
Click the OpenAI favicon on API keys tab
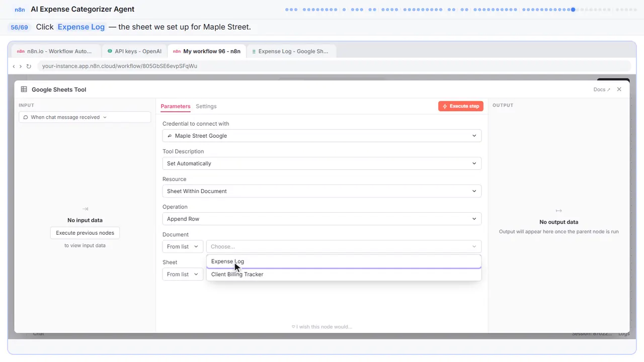click(110, 51)
